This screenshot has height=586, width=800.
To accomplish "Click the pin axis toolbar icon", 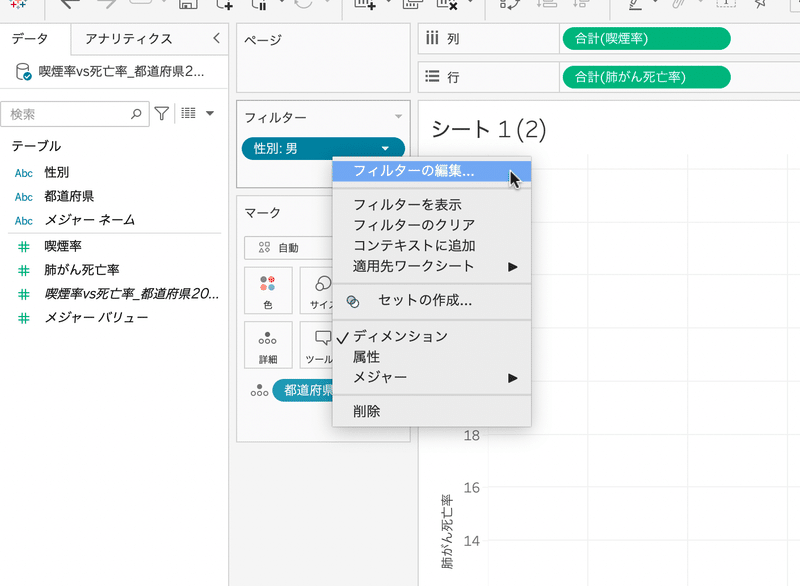I will pos(760,4).
